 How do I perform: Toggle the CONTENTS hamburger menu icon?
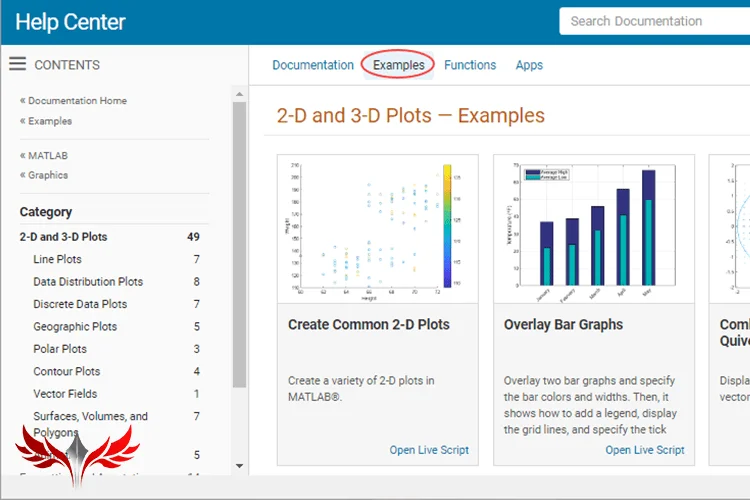(x=18, y=64)
